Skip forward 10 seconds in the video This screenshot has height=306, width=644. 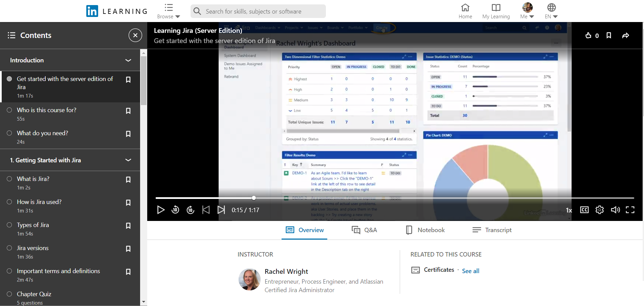(190, 210)
